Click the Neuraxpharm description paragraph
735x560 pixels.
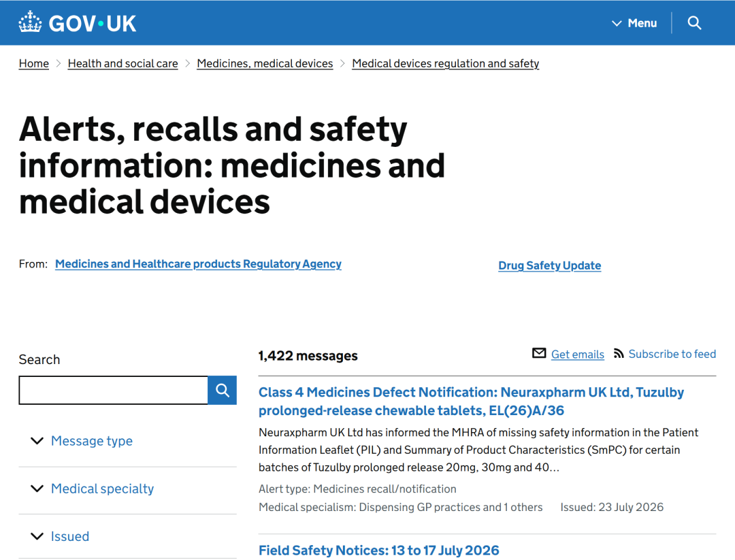coord(478,450)
